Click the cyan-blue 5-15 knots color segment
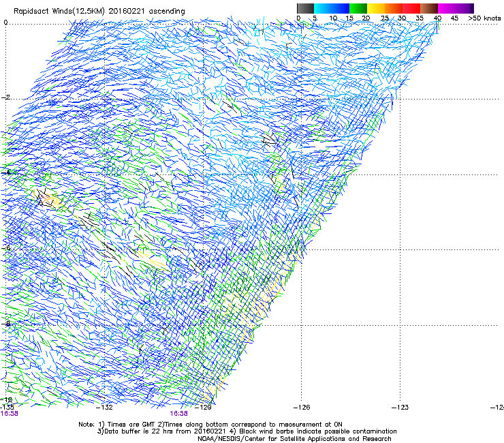 [332, 8]
